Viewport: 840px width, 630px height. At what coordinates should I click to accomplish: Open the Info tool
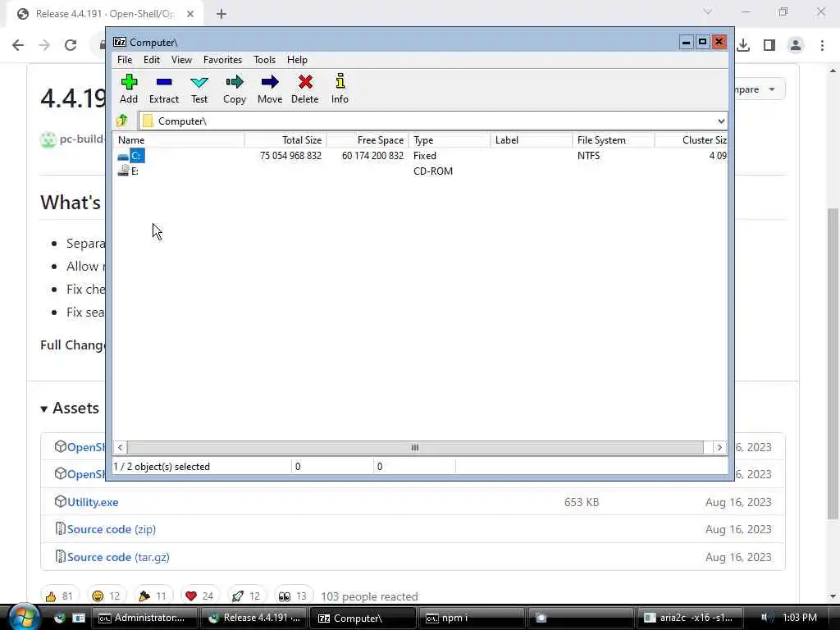340,89
